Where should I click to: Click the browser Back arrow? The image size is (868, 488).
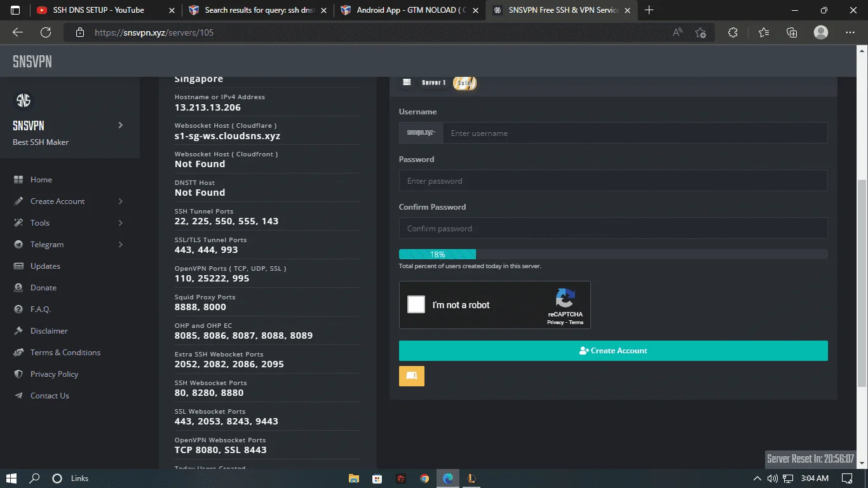(x=18, y=32)
